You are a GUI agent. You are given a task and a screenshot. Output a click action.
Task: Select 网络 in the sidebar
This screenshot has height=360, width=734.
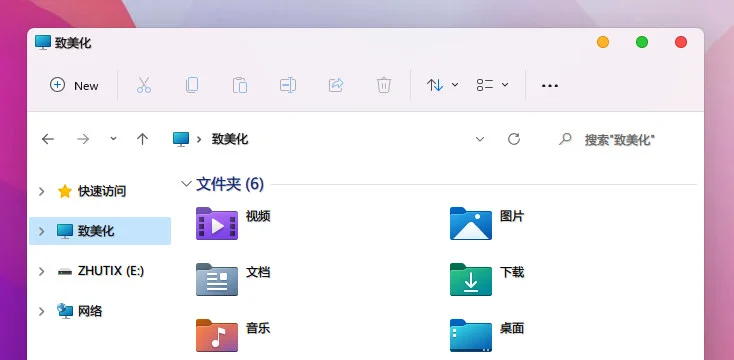coord(90,311)
